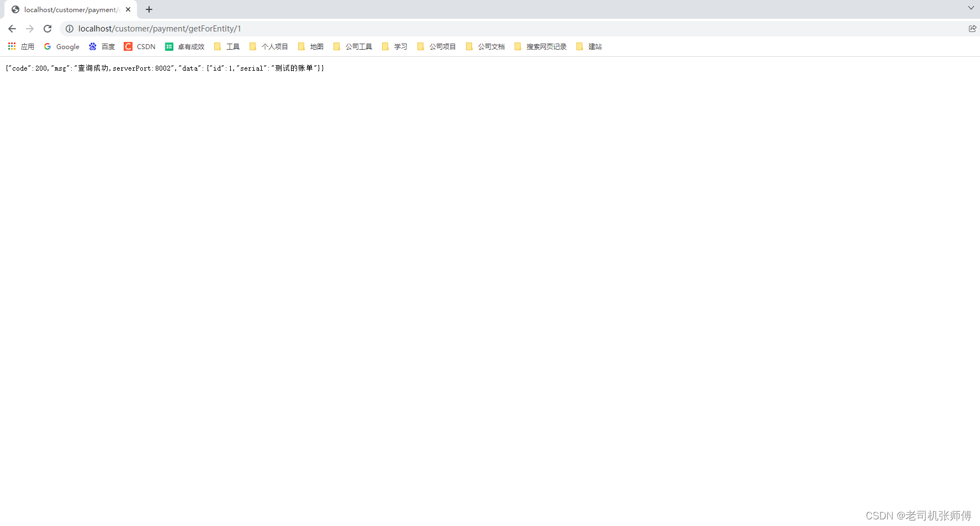Viewport: 980px width, 526px height.
Task: Open the 个人项目 bookmark folder
Action: (x=269, y=46)
